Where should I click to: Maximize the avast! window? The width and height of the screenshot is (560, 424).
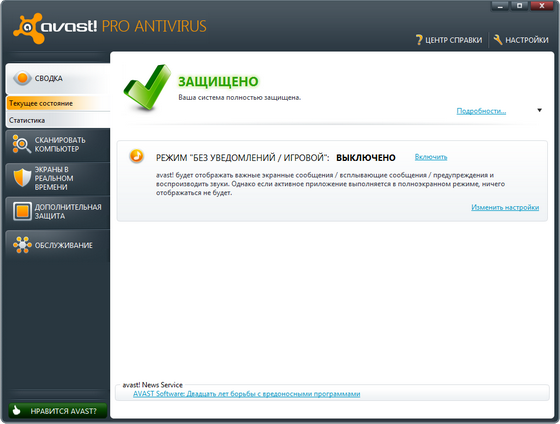click(x=520, y=6)
